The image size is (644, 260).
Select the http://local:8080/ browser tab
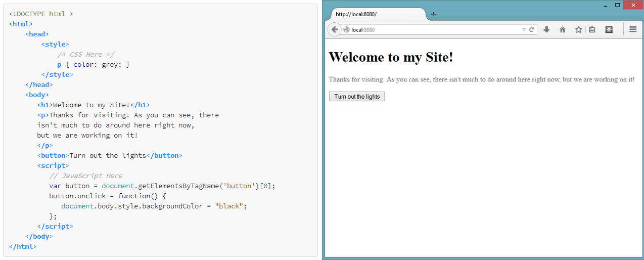[x=378, y=14]
